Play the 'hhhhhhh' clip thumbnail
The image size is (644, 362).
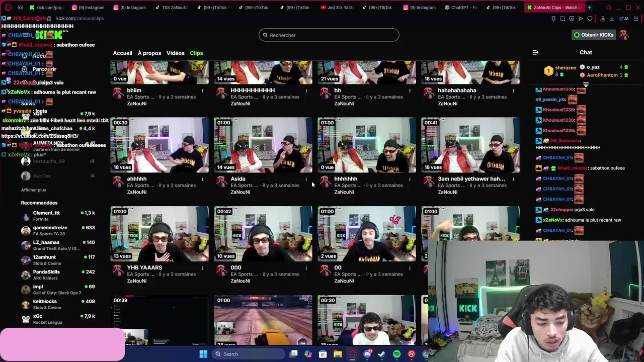[x=367, y=145]
